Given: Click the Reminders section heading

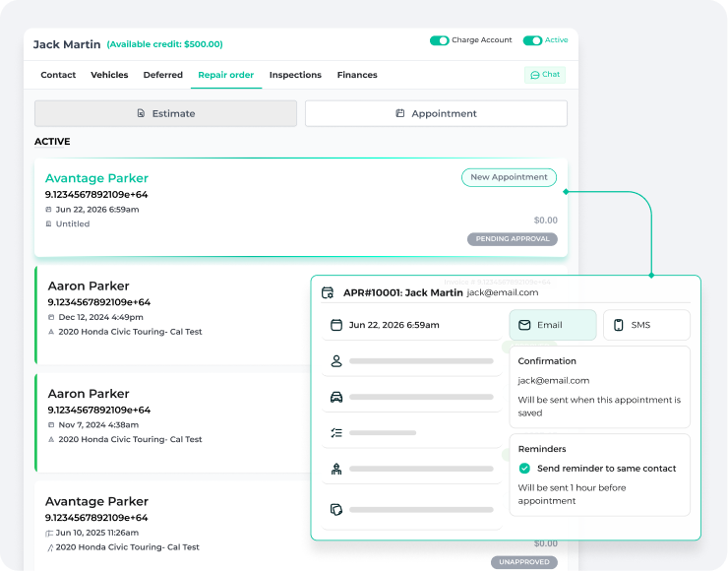Looking at the screenshot, I should [x=542, y=449].
